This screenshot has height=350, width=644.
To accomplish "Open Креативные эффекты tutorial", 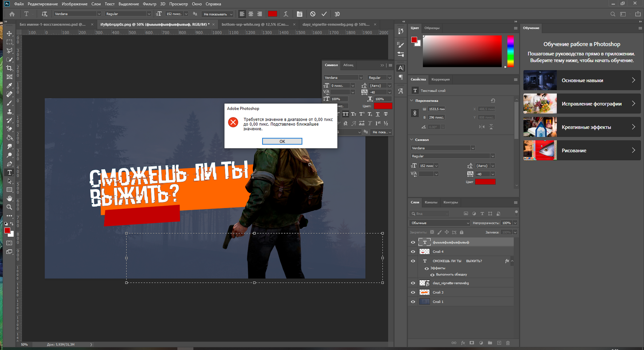I will 582,127.
